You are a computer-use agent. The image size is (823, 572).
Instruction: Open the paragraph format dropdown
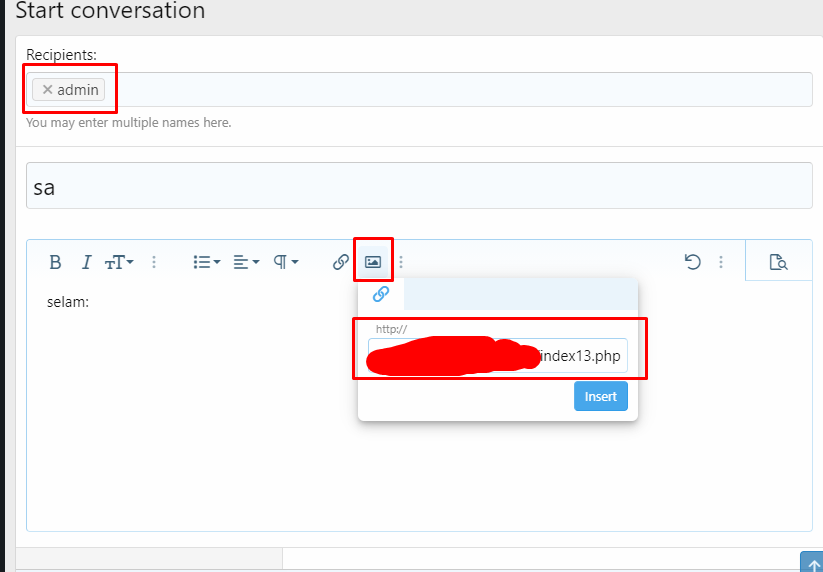[286, 262]
